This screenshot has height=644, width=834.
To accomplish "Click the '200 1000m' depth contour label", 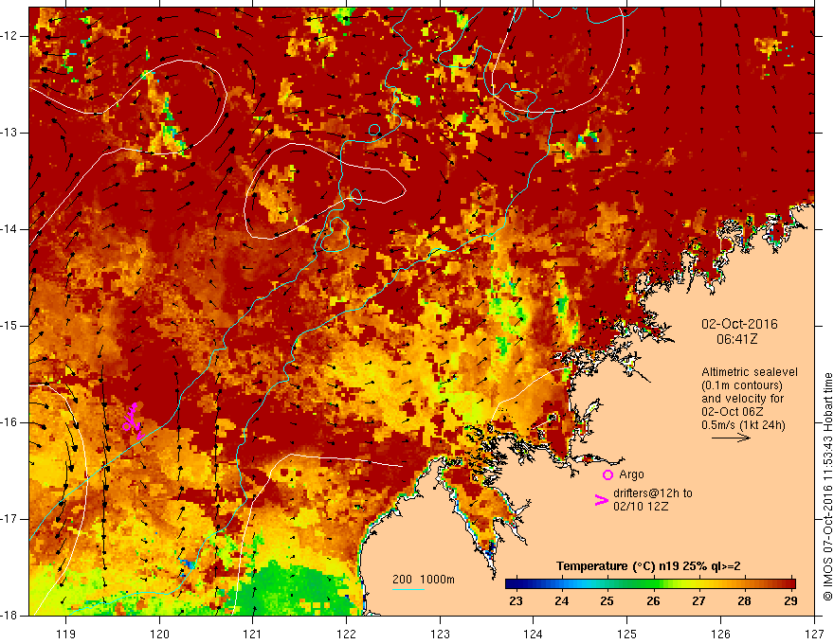I will (424, 580).
